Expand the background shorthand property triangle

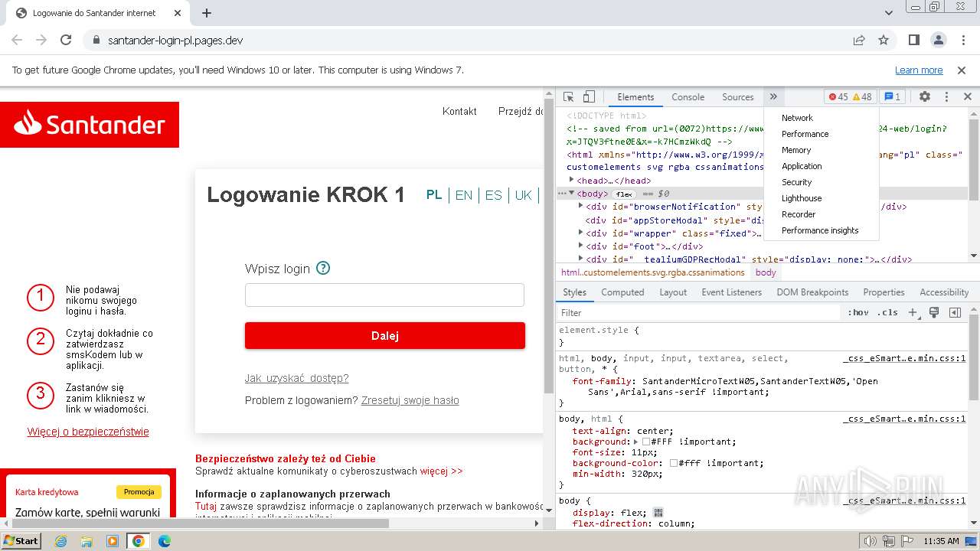[636, 442]
